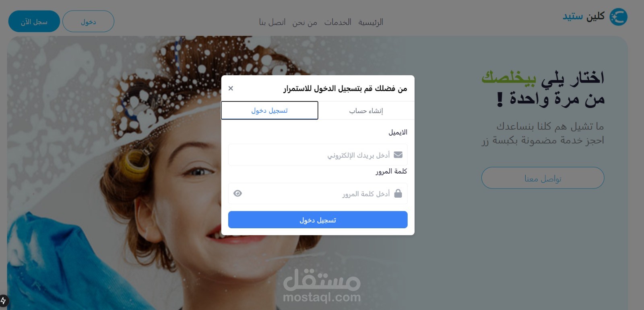Click the سجل الآن button
This screenshot has height=310, width=644.
(x=34, y=21)
